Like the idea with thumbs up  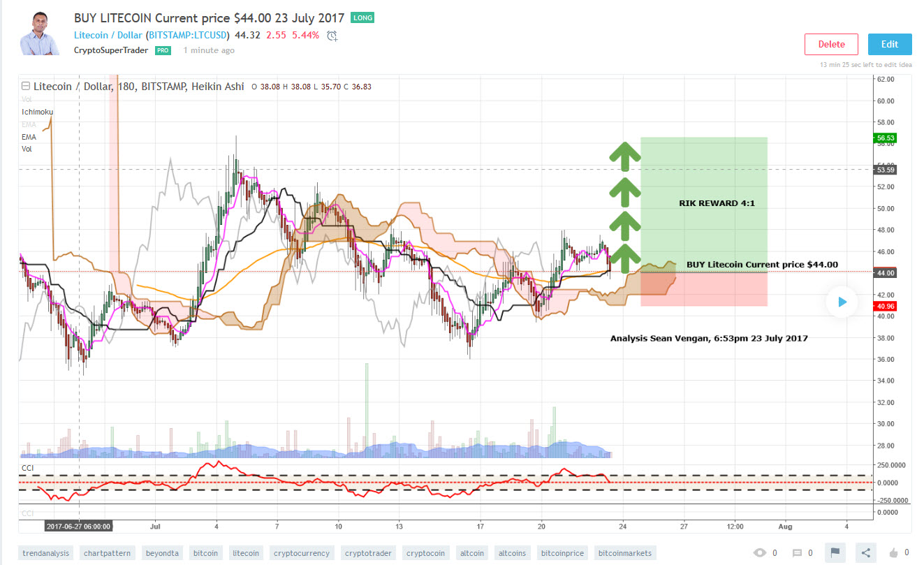pyautogui.click(x=893, y=553)
